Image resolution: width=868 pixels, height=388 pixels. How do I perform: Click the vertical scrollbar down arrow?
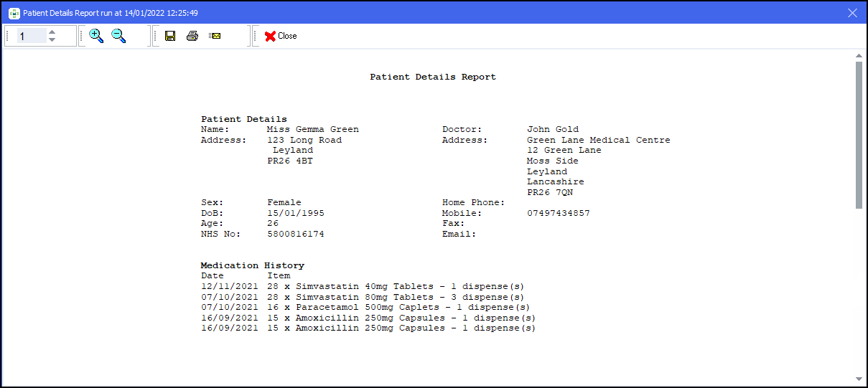click(859, 379)
